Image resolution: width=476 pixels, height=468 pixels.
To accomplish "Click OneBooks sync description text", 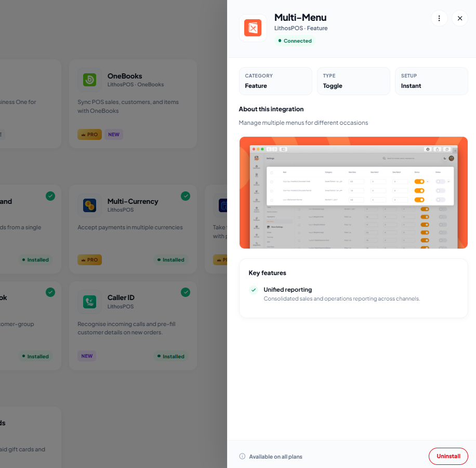I will pyautogui.click(x=128, y=106).
